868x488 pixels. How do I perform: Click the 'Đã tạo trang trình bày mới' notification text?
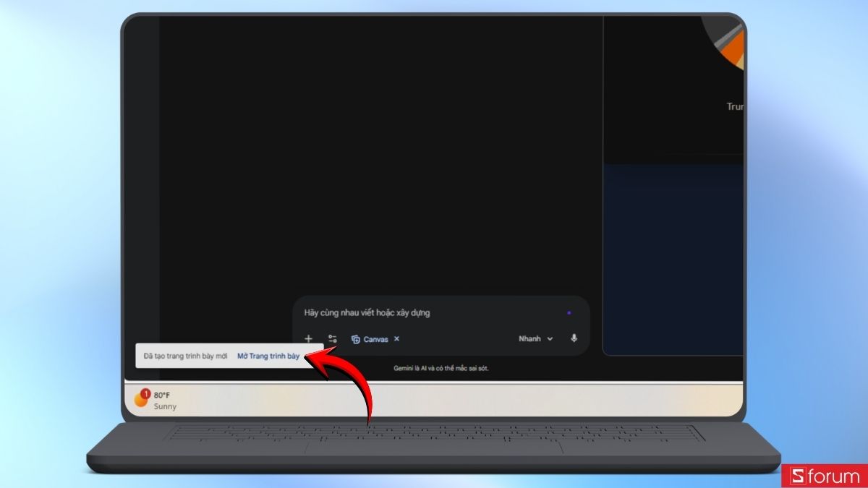pos(186,356)
